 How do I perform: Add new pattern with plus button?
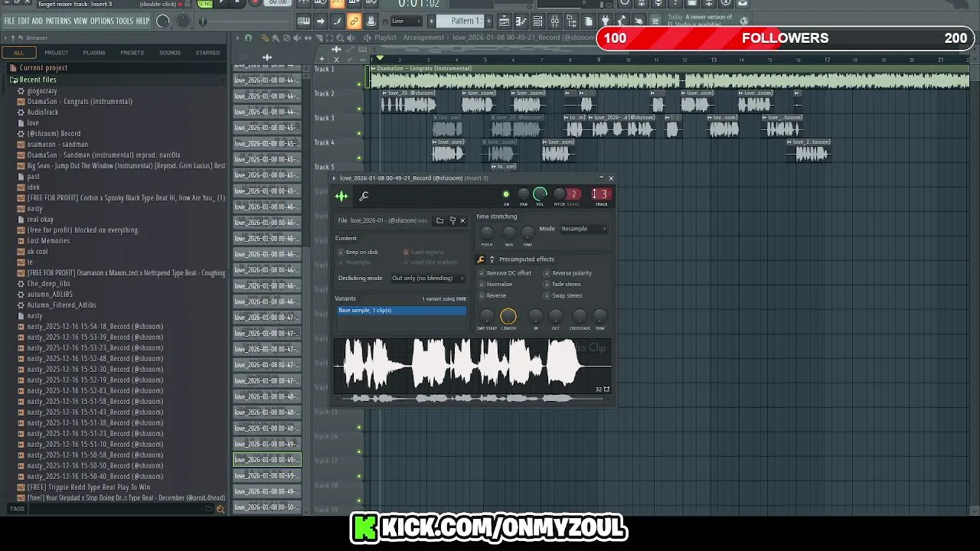(488, 21)
